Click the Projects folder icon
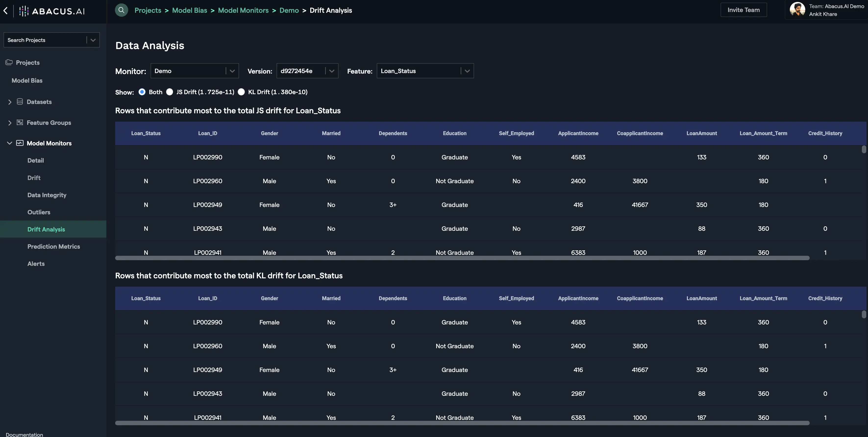Image resolution: width=868 pixels, height=437 pixels. click(9, 62)
